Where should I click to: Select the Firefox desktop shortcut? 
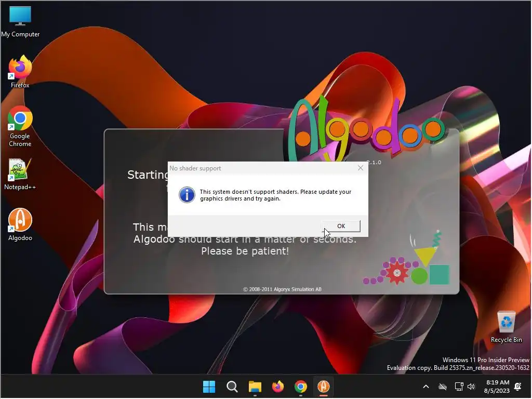pyautogui.click(x=20, y=72)
